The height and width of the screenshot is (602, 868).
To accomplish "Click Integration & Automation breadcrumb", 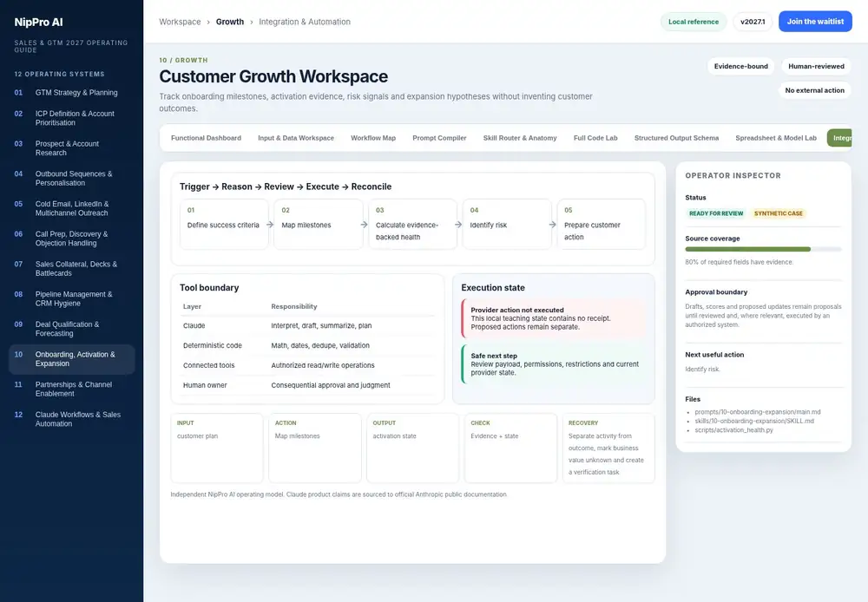I will (x=305, y=22).
